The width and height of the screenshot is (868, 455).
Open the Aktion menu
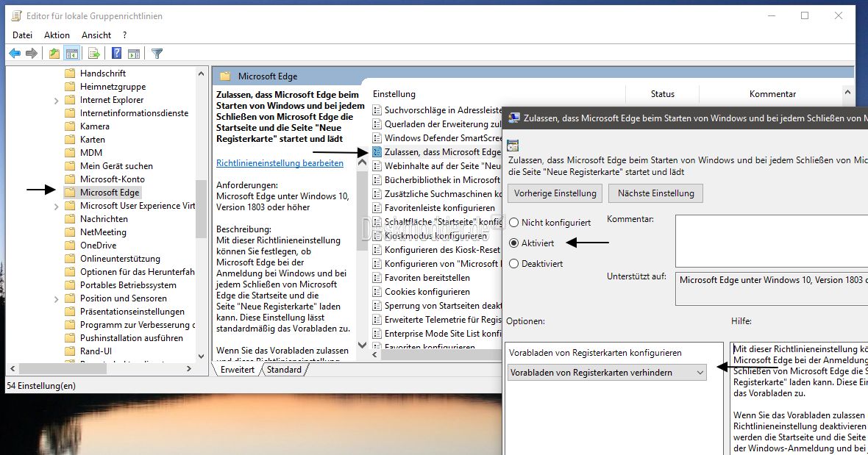coord(57,35)
